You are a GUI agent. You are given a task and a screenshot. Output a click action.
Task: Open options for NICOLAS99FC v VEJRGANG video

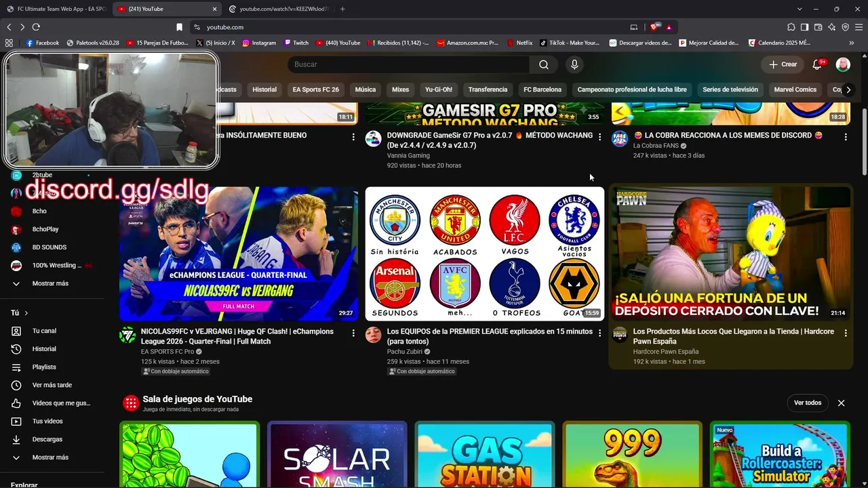[x=353, y=333]
